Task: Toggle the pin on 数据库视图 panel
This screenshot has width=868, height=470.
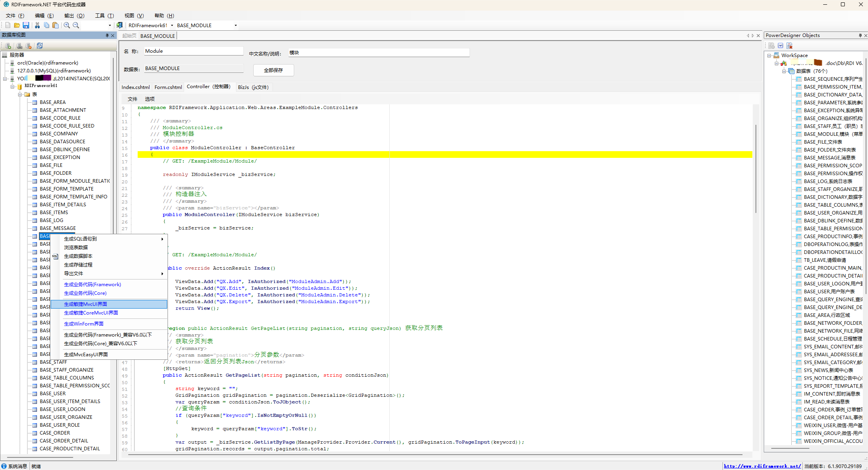Action: tap(107, 35)
